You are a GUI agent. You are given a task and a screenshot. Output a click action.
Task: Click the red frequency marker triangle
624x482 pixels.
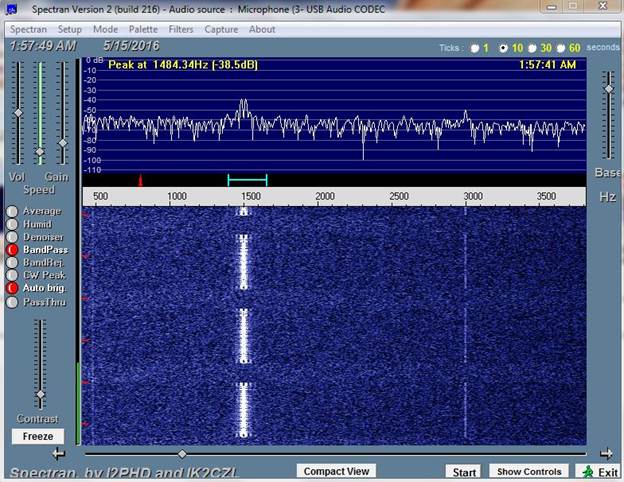point(140,180)
